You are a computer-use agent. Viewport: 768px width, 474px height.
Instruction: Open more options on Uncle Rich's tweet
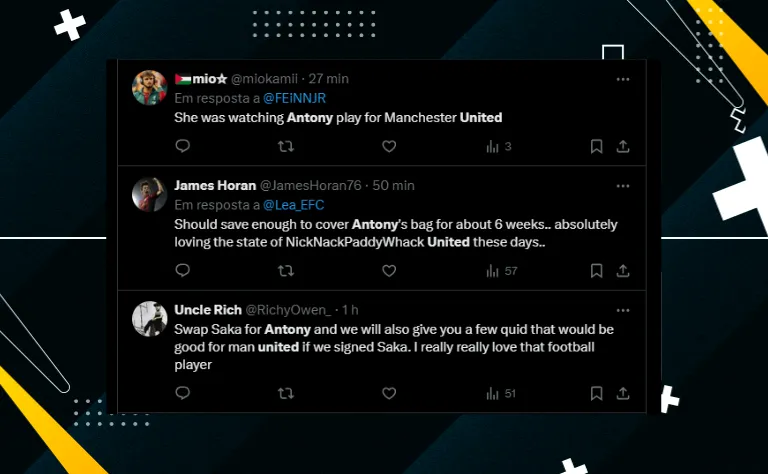tap(622, 310)
